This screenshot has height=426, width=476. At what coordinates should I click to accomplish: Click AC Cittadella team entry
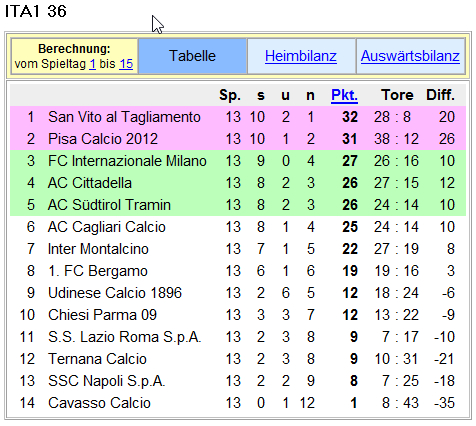pyautogui.click(x=90, y=183)
